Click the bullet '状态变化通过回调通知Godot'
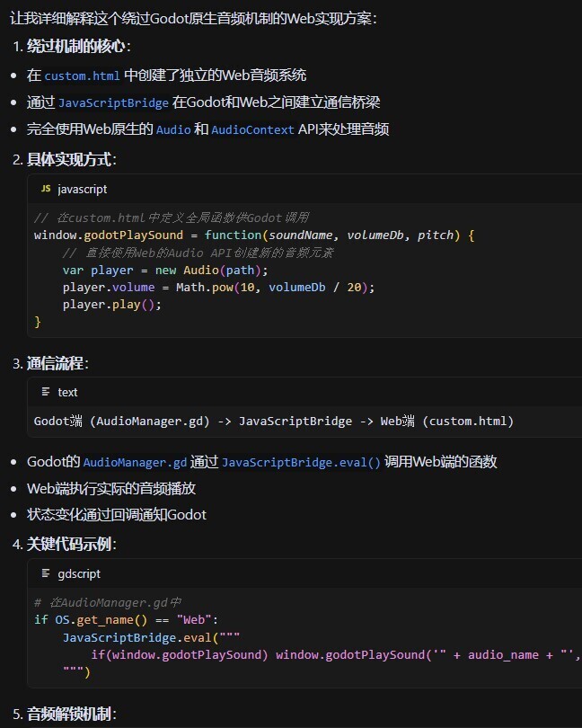582x728 pixels. coord(117,515)
